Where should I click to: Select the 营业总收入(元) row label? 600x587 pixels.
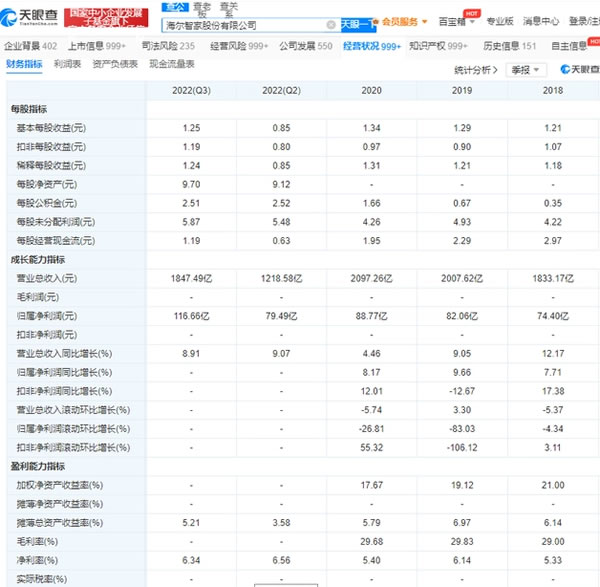(x=47, y=278)
